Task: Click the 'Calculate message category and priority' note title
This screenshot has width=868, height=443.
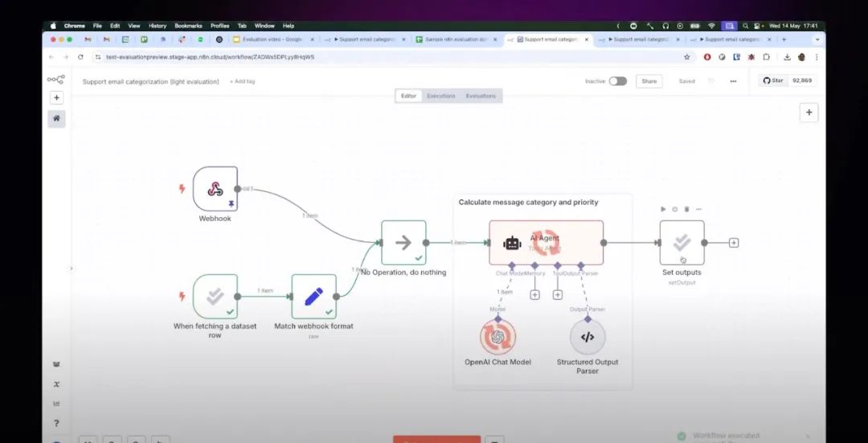Action: [x=528, y=203]
